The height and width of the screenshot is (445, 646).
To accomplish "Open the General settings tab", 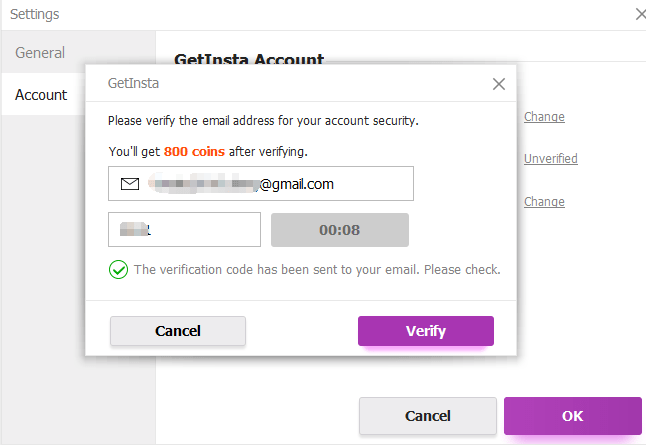I will [40, 53].
